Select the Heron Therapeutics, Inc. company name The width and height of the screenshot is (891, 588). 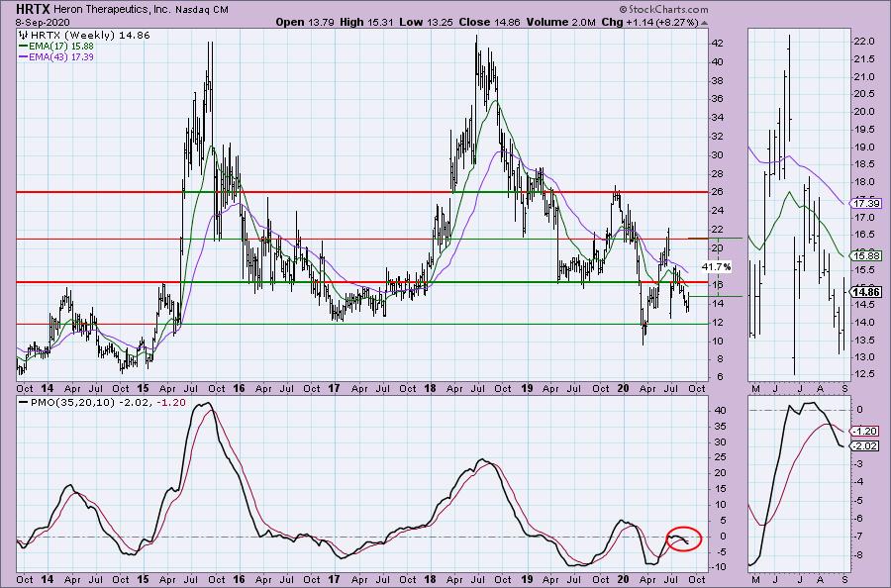(111, 10)
